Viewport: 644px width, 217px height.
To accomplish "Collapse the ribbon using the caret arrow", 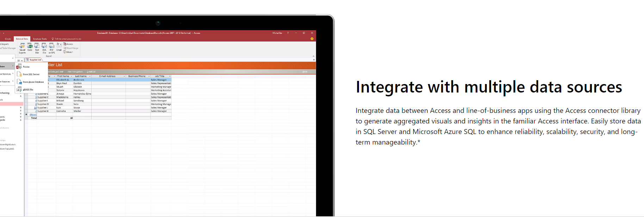I will [314, 56].
